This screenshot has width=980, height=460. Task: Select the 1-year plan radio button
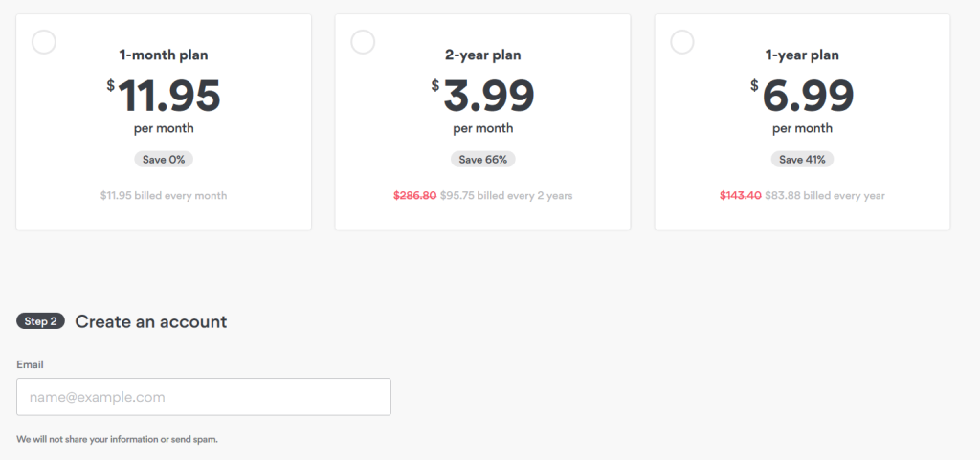[682, 42]
